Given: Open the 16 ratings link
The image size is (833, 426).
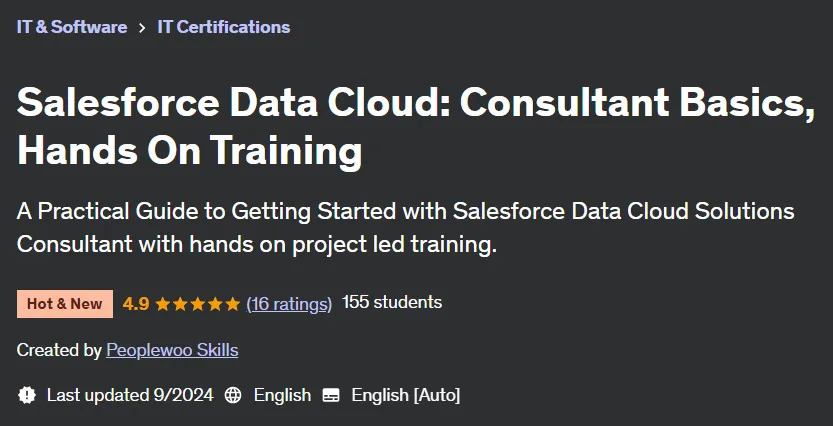Looking at the screenshot, I should (289, 304).
